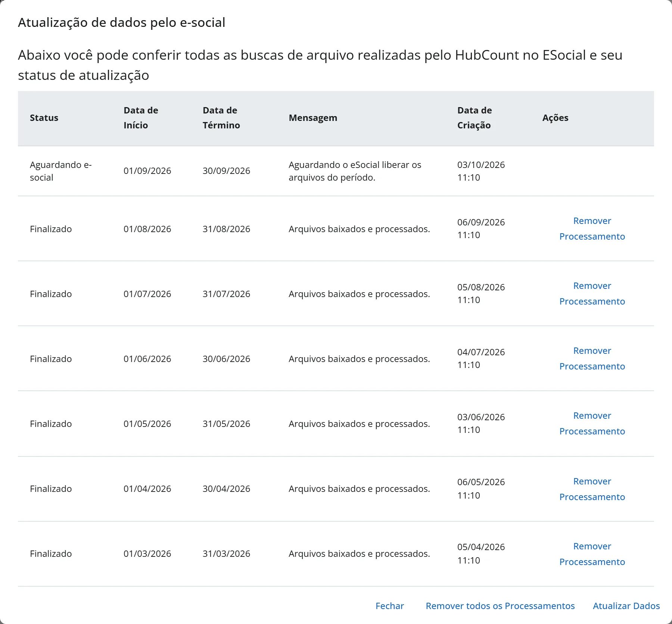Viewport: 672px width, 624px height.
Task: Click end date 31/03/2026 cell
Action: [226, 554]
